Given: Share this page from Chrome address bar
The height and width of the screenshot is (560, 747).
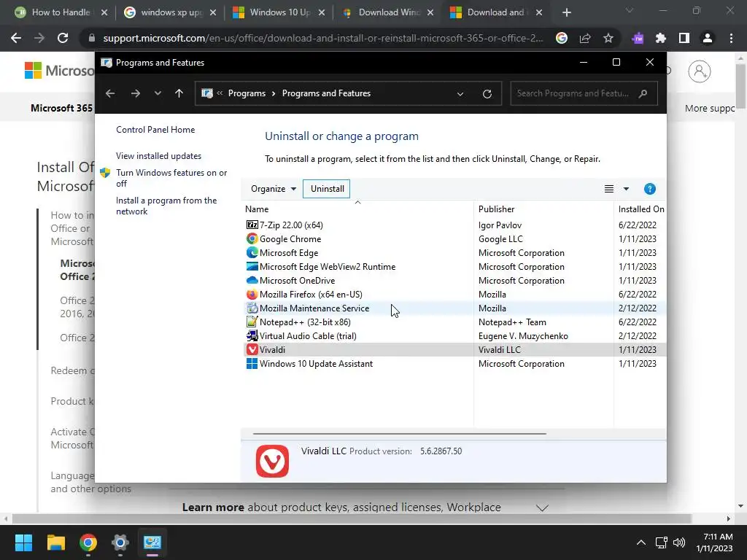Looking at the screenshot, I should pyautogui.click(x=585, y=38).
